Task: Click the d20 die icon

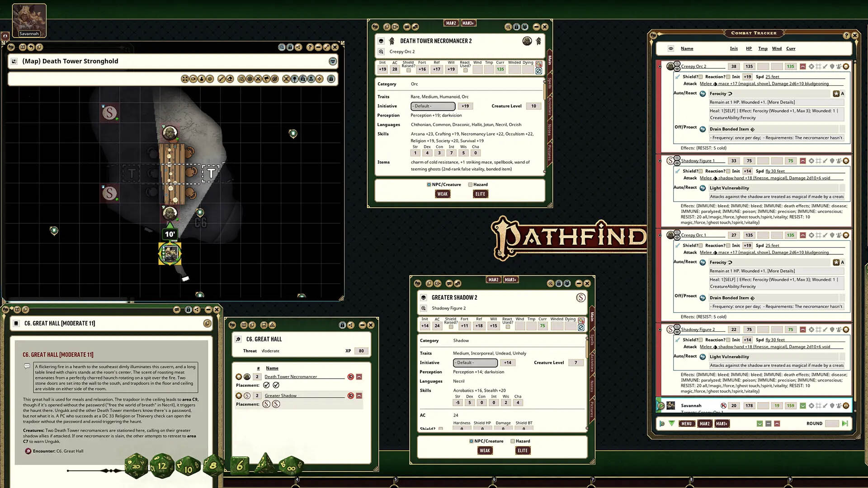Action: coord(136,465)
